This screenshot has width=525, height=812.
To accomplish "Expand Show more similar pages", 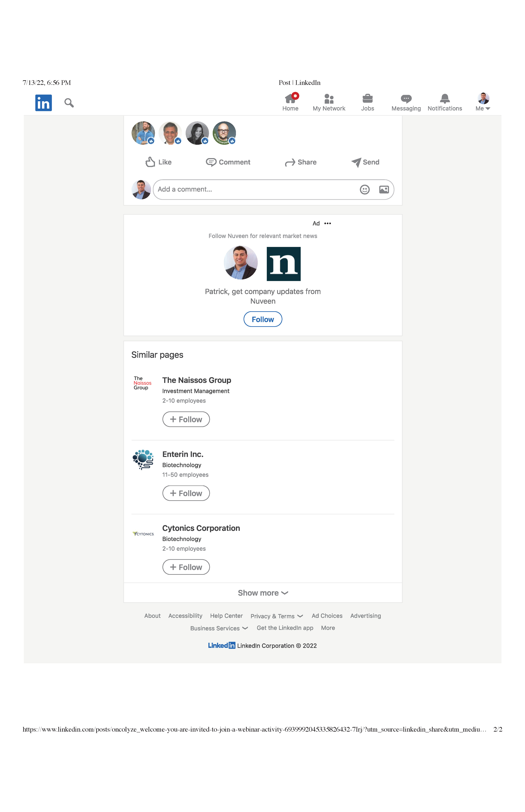I will pos(263,593).
